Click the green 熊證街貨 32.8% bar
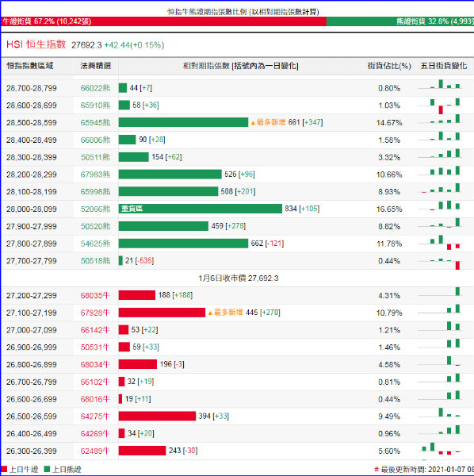 pyautogui.click(x=400, y=21)
